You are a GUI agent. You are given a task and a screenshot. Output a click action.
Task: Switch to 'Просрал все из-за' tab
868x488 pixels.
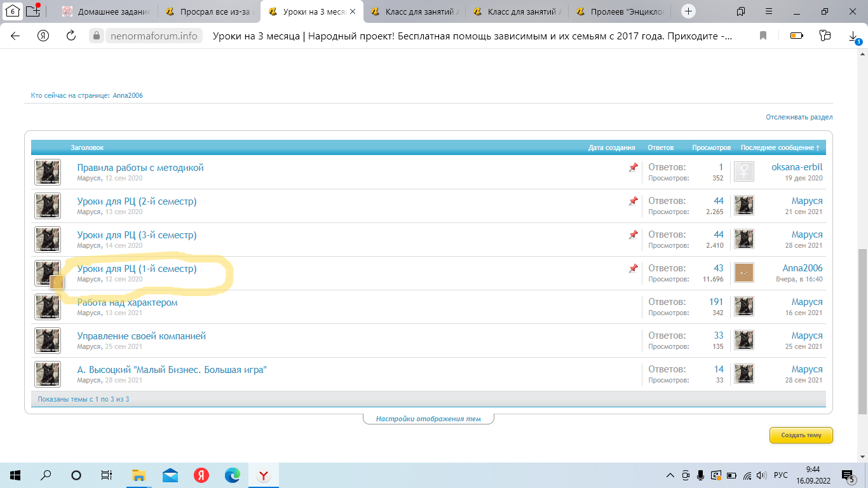(x=209, y=11)
